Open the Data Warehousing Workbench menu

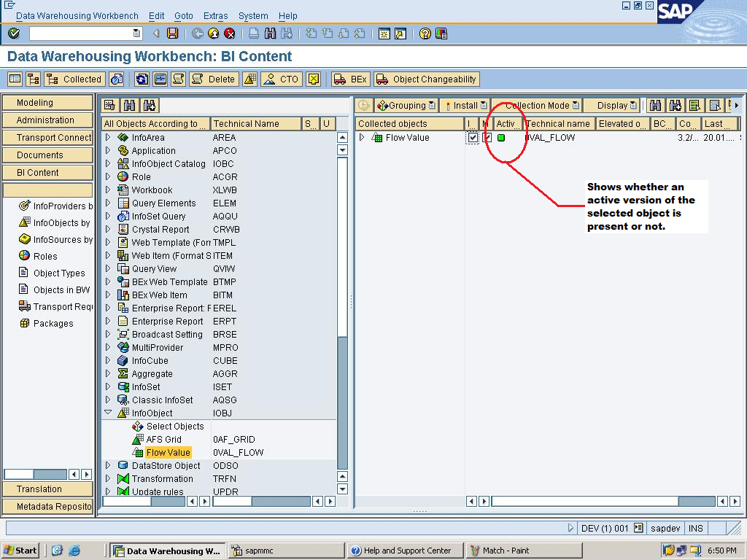(x=77, y=16)
